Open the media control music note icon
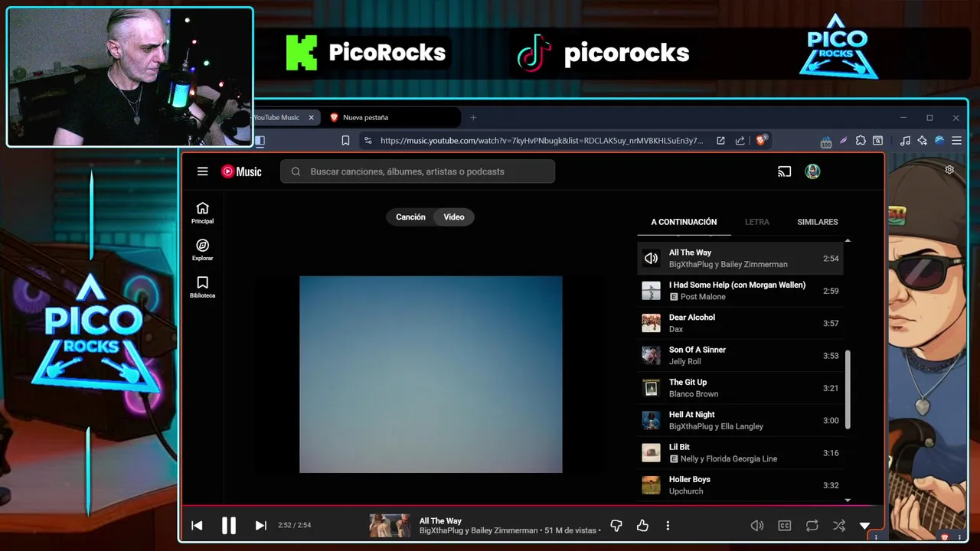 [x=905, y=141]
